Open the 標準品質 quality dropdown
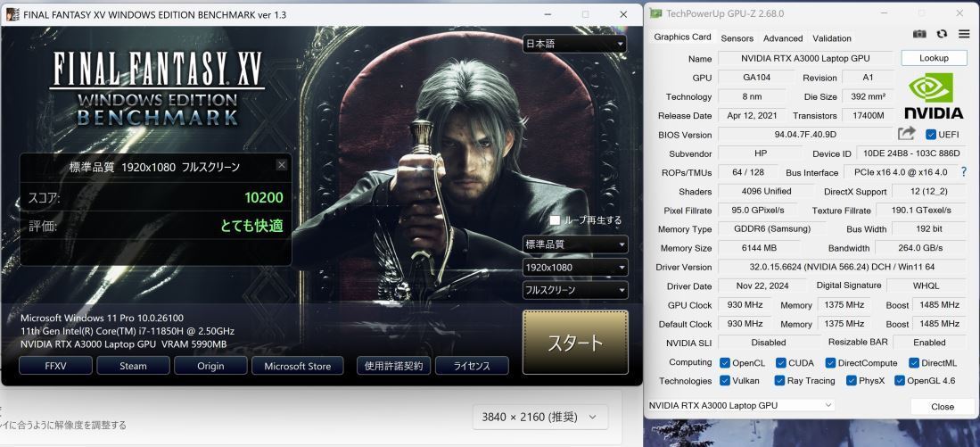 (x=575, y=244)
